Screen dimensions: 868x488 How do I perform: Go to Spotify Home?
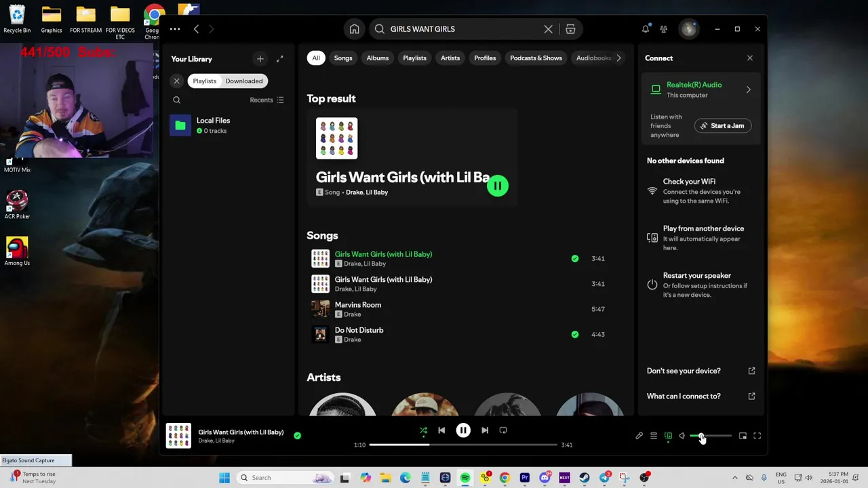coord(354,29)
